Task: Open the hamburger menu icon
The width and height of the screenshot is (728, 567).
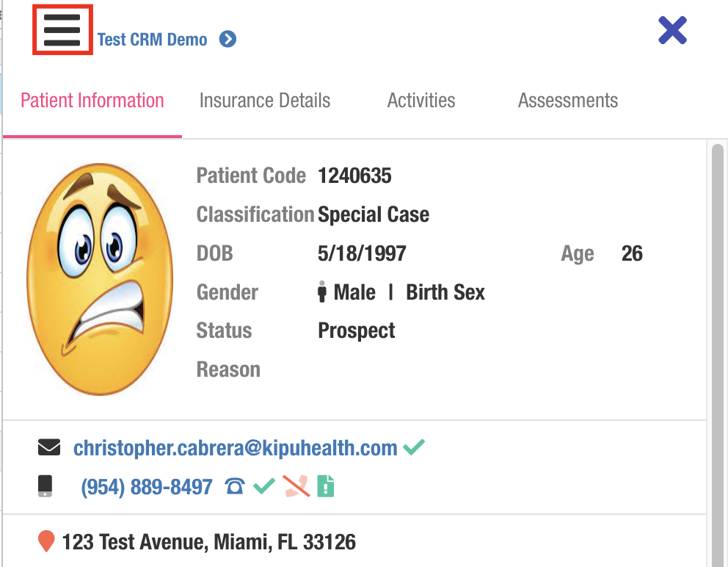Action: coord(62,30)
